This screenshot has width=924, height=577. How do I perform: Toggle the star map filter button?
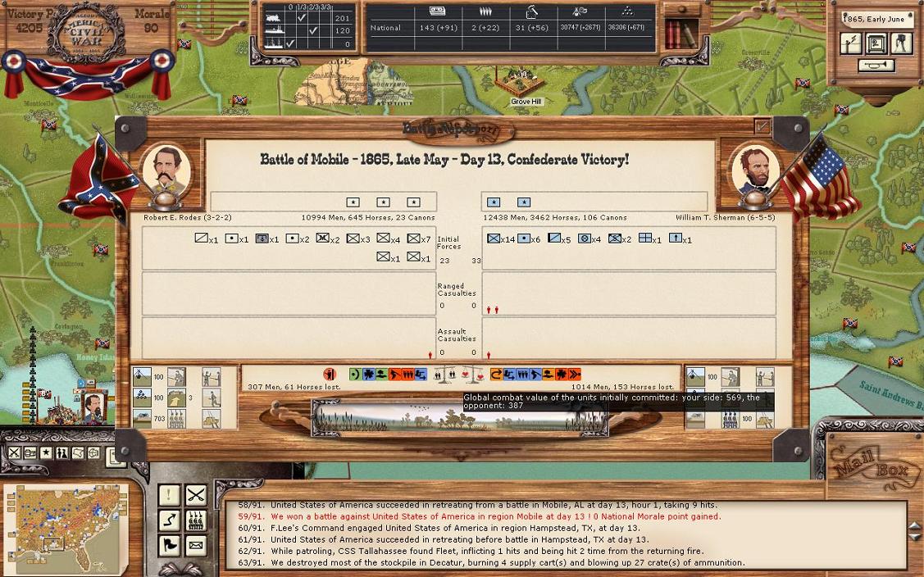pyautogui.click(x=46, y=453)
